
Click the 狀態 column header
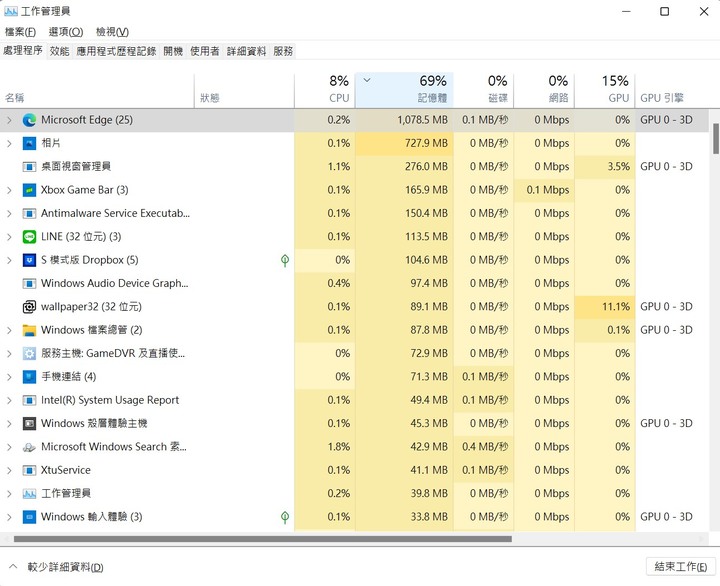(244, 90)
